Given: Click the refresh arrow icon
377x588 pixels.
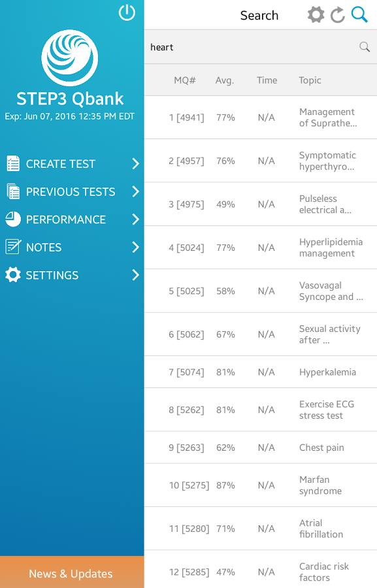Looking at the screenshot, I should coord(338,15).
